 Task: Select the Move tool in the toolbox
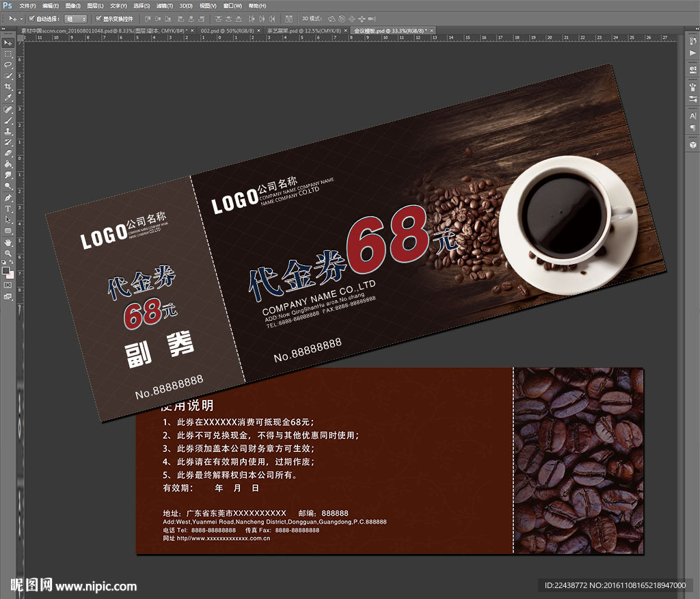point(8,43)
